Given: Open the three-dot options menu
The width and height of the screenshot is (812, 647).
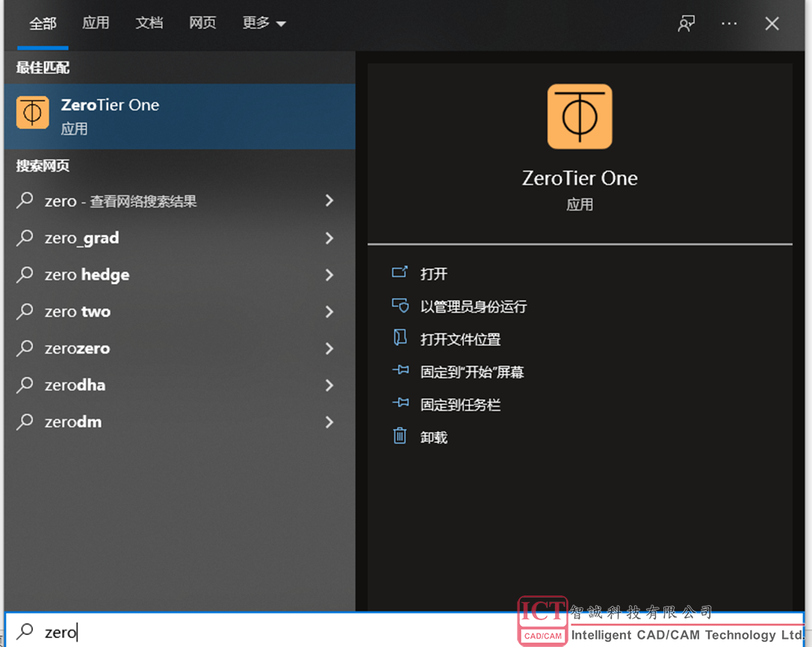Looking at the screenshot, I should (x=729, y=23).
